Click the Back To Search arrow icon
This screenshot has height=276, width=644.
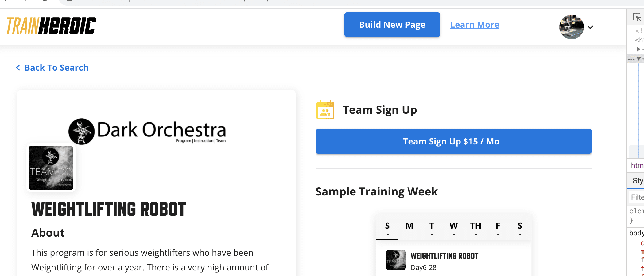tap(18, 68)
